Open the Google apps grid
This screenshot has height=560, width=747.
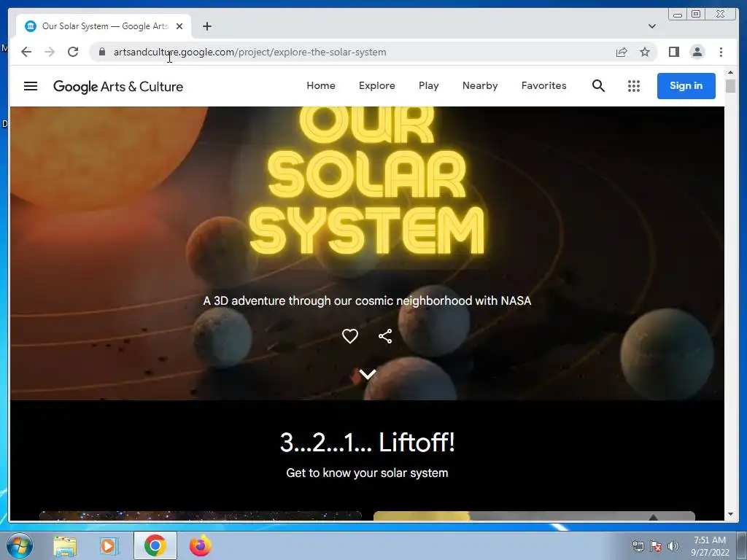(634, 86)
